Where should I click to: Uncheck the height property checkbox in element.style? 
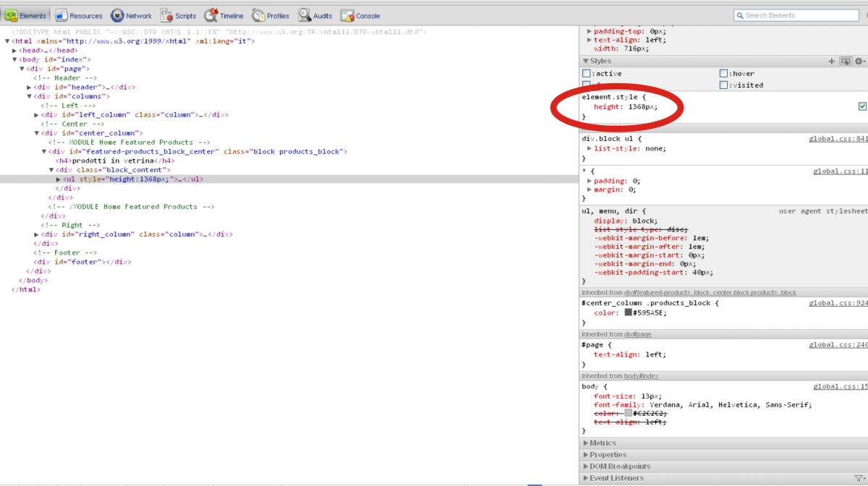click(x=861, y=106)
